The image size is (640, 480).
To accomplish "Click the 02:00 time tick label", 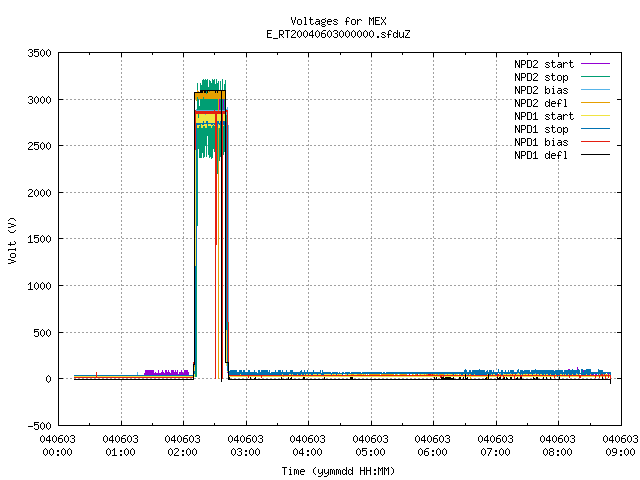I will (182, 452).
